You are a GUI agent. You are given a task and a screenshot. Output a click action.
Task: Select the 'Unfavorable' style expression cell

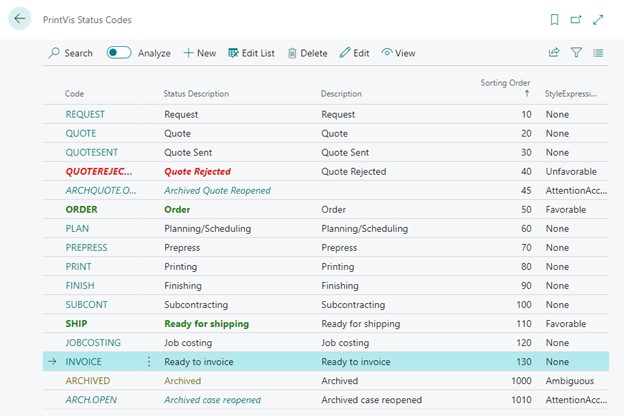click(571, 172)
